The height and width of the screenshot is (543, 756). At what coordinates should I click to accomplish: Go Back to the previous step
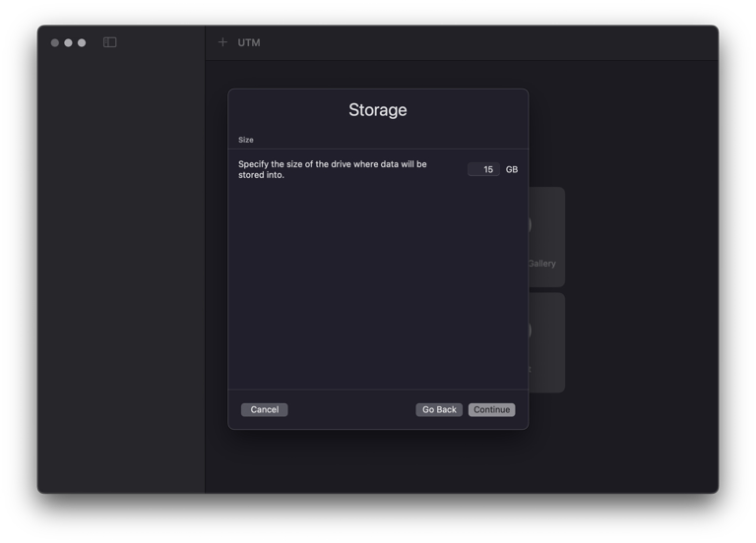click(x=439, y=409)
